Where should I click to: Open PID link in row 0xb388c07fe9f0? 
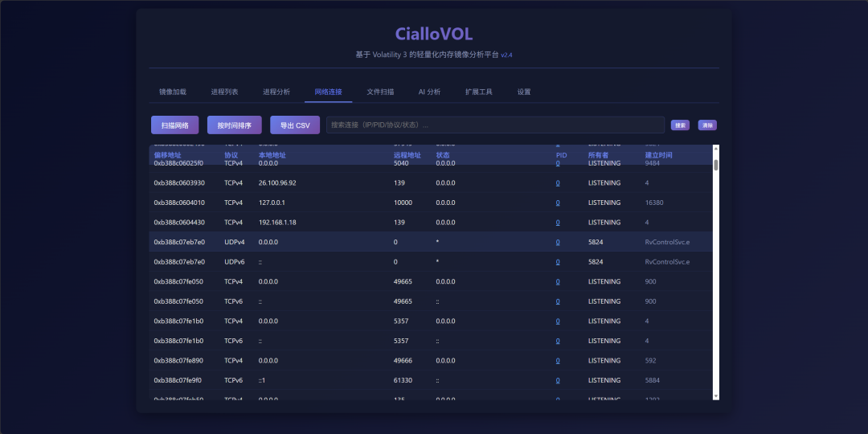point(558,380)
